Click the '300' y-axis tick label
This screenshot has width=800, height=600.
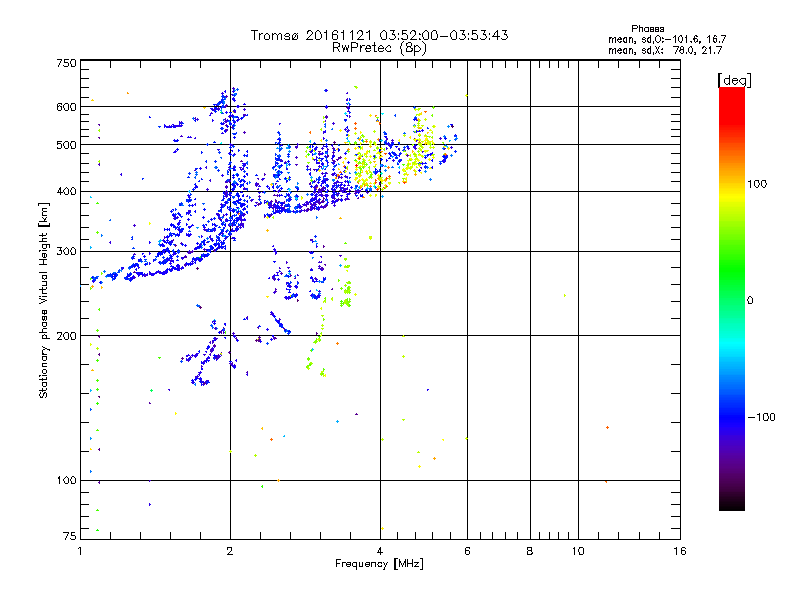[x=66, y=252]
